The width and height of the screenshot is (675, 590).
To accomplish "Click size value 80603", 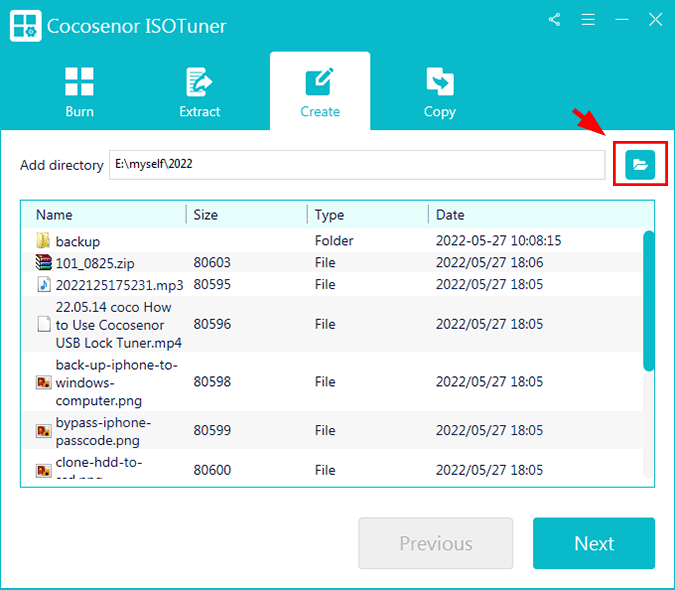I will click(x=212, y=263).
